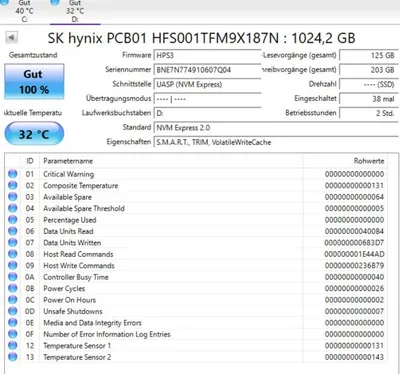Click the Critical Warning status icon
Image resolution: width=400 pixels, height=374 pixels.
13,174
